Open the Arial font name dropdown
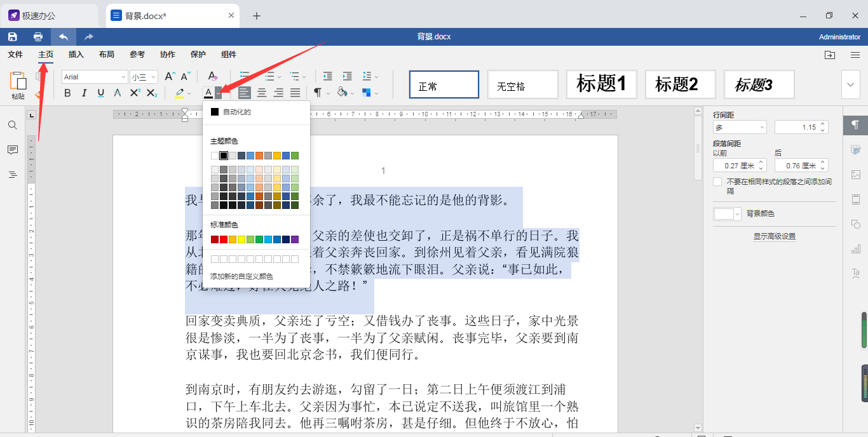This screenshot has height=437, width=868. pos(123,77)
